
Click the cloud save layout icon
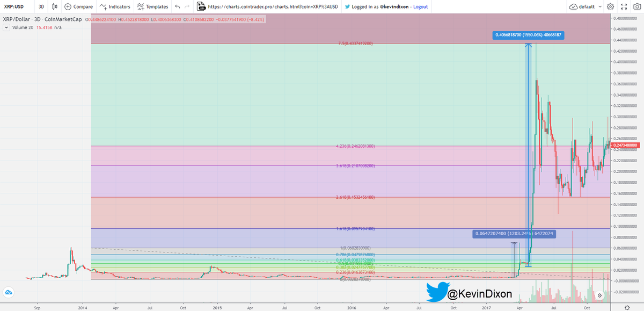[573, 6]
